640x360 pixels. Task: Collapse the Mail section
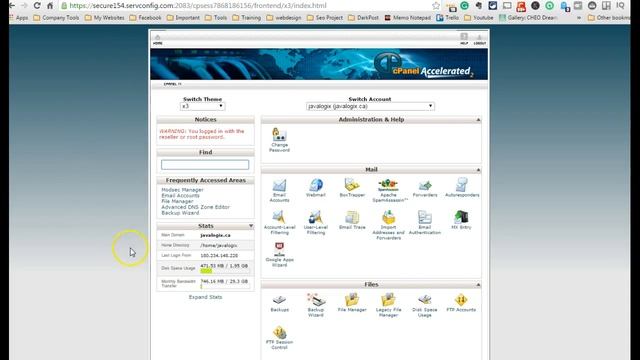[x=478, y=169]
